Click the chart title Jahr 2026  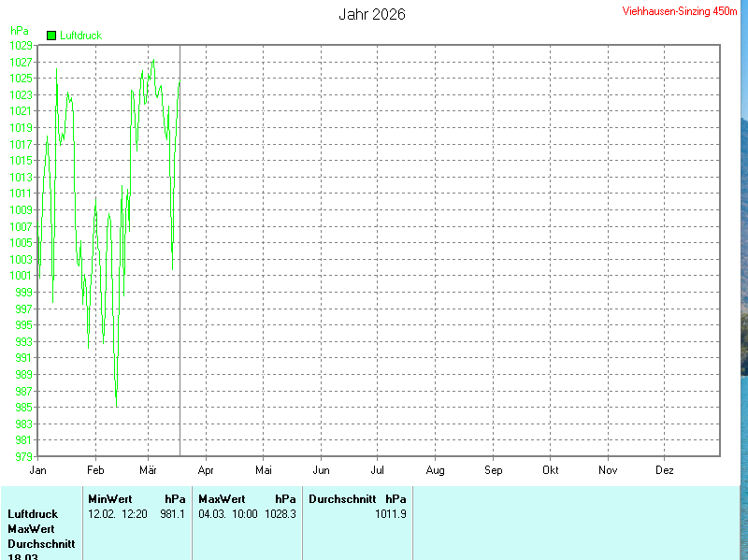(x=371, y=15)
